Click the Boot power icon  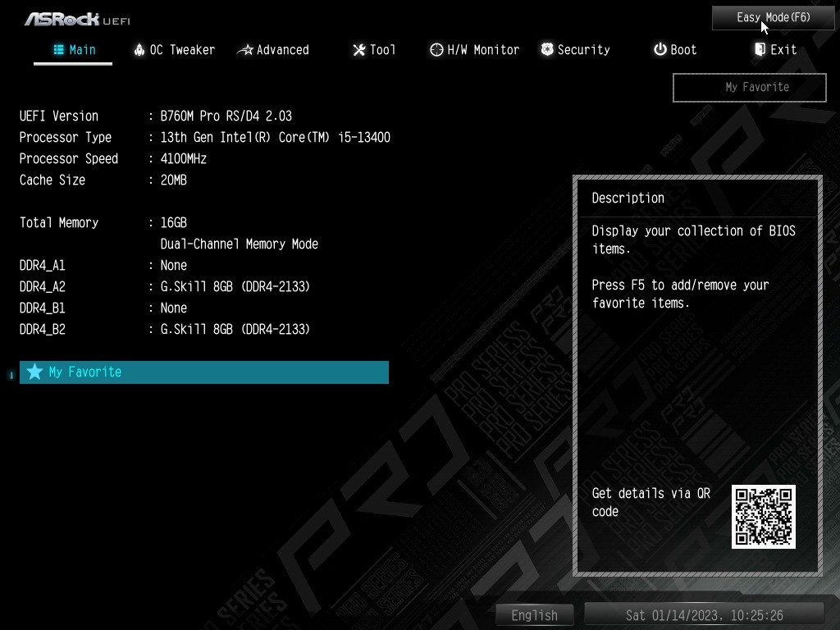pos(660,49)
